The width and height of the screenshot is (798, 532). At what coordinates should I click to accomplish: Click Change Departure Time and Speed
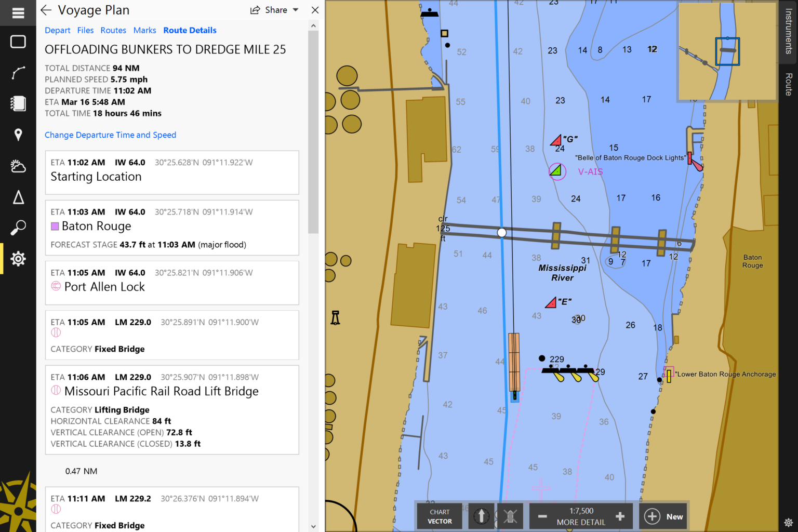(110, 135)
